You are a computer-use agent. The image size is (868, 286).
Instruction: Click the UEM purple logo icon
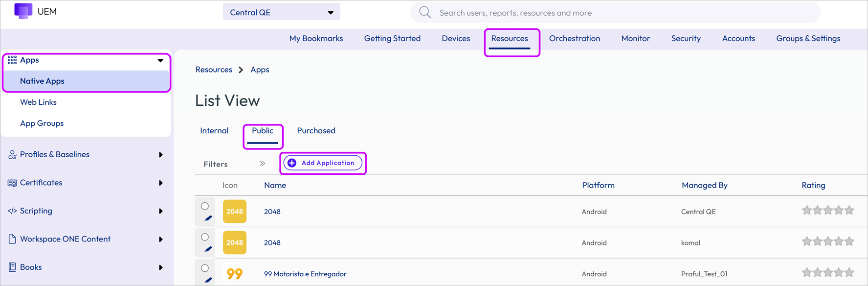point(23,11)
